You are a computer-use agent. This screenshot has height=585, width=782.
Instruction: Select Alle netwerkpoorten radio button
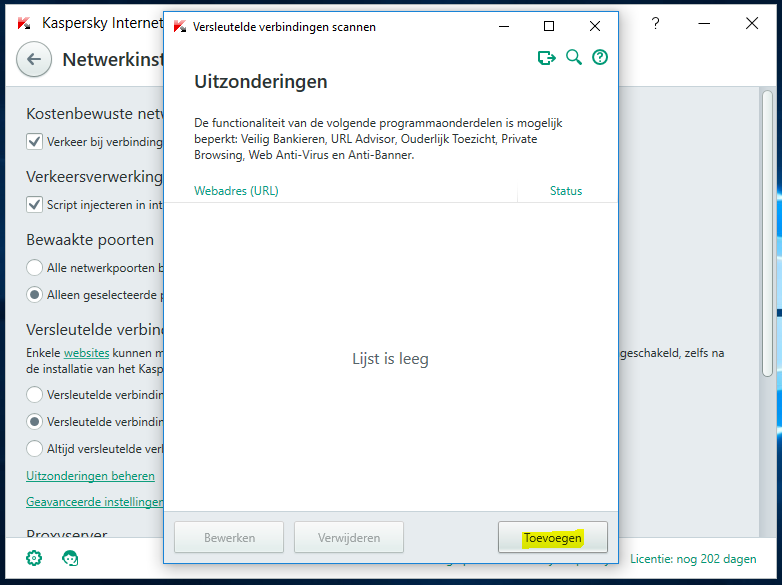pyautogui.click(x=34, y=267)
